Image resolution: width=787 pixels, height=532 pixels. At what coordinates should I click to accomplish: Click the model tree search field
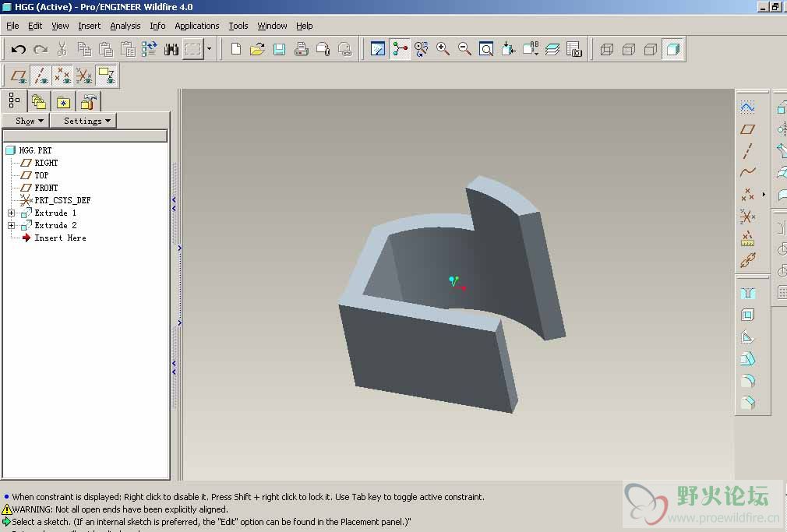tap(85, 136)
